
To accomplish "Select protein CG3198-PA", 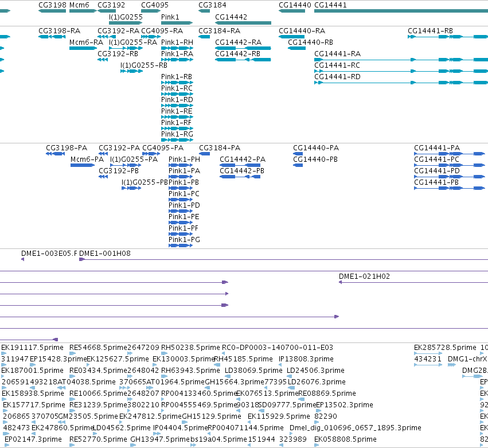I will click(x=67, y=148).
